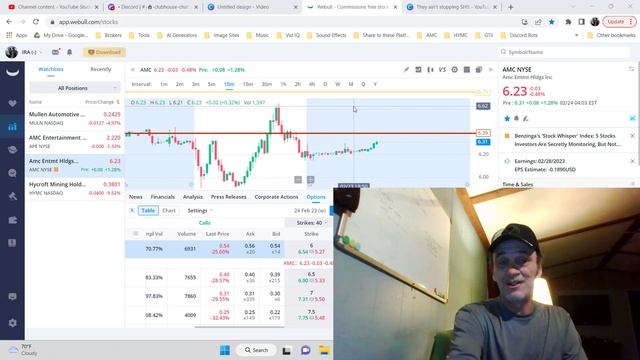Select Hycroft Mining Hold in the watchlist

coord(74,188)
